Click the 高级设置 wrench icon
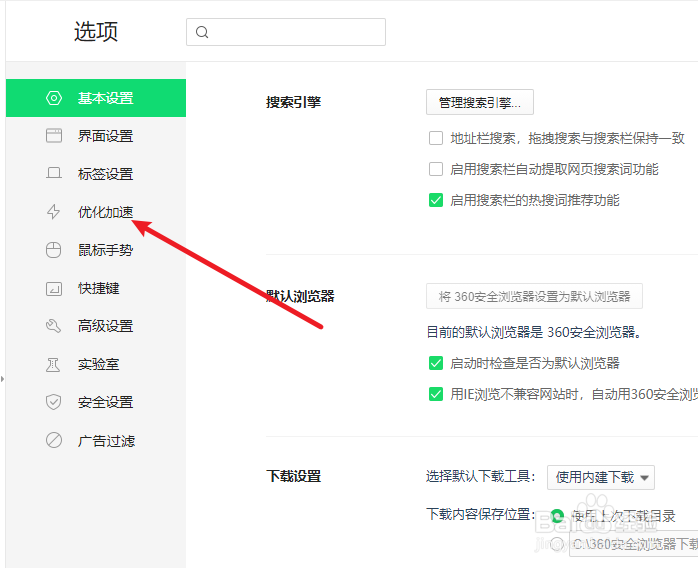This screenshot has width=698, height=568. [x=53, y=326]
